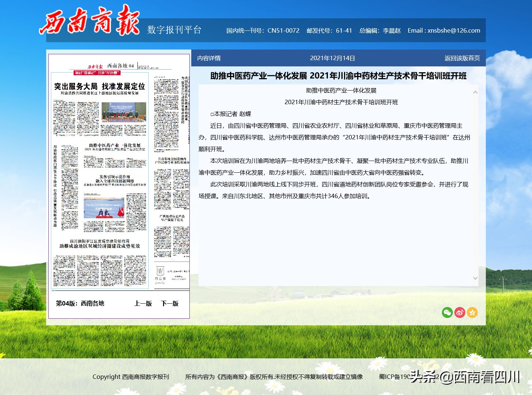The height and width of the screenshot is (395, 532).
Task: Click 邮发代号：61-41 text
Action: coord(329,30)
